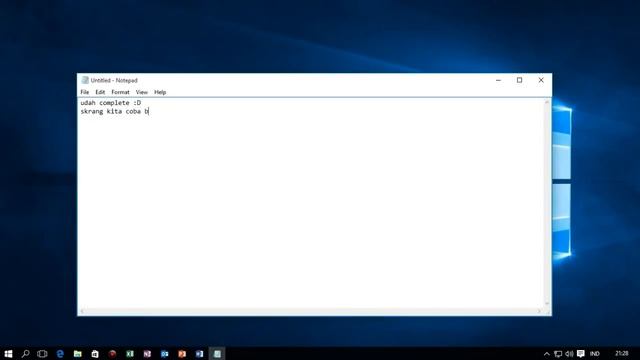This screenshot has height=360, width=640.
Task: Launch Excel from the taskbar
Action: [x=130, y=353]
